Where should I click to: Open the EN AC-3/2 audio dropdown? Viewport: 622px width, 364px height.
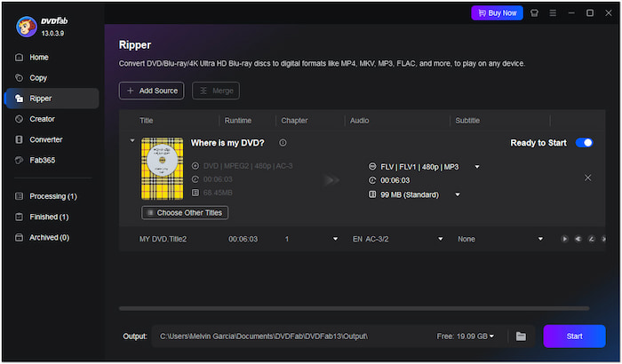[439, 239]
